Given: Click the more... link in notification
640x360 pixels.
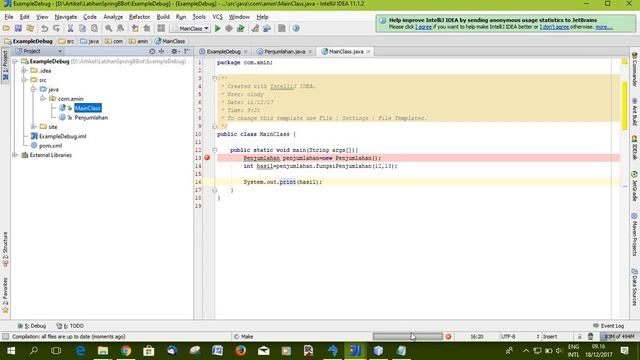Looking at the screenshot, I should [x=604, y=27].
